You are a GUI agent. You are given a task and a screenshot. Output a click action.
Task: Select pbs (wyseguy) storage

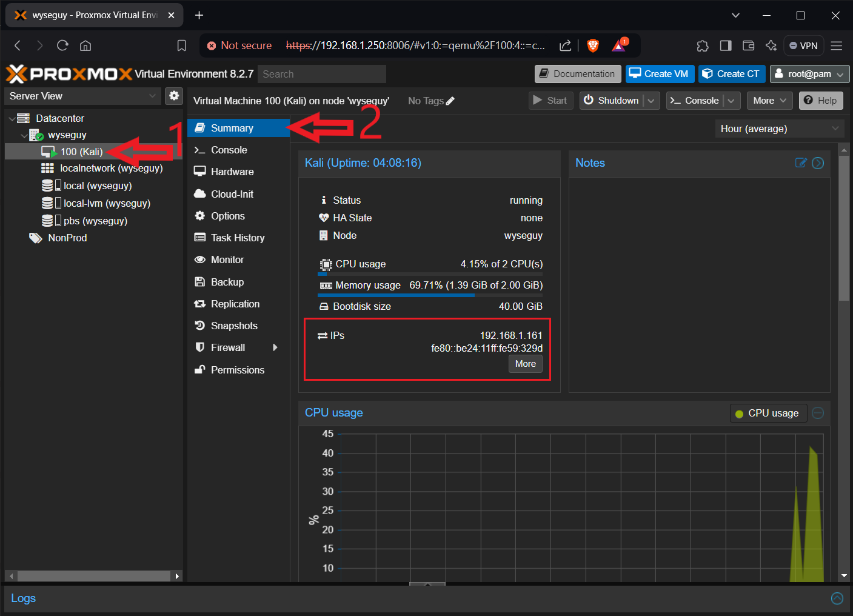point(93,221)
